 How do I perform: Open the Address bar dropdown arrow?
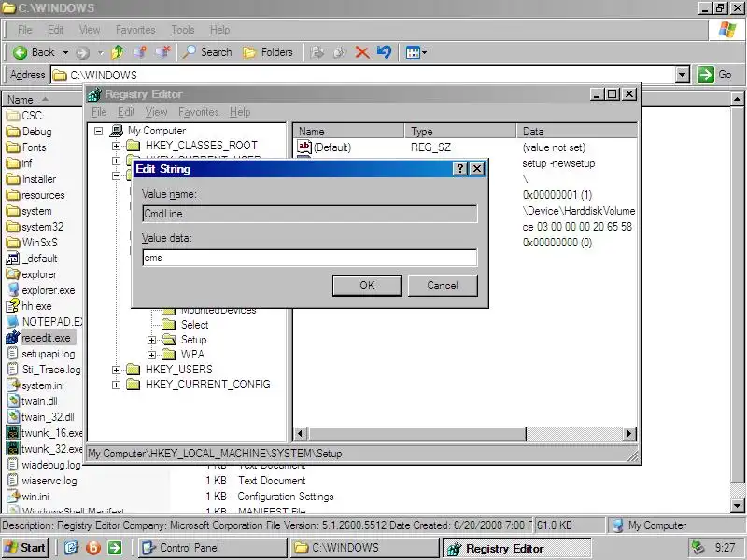683,75
